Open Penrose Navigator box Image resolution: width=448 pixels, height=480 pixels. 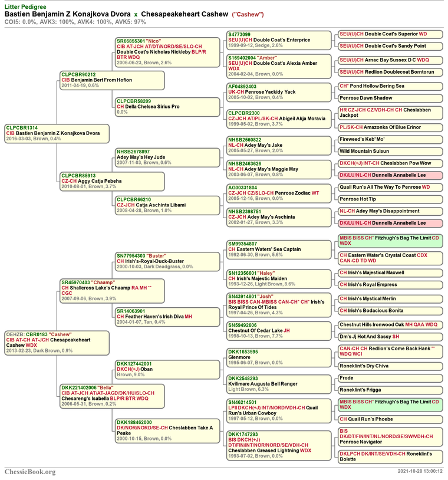[390, 437]
